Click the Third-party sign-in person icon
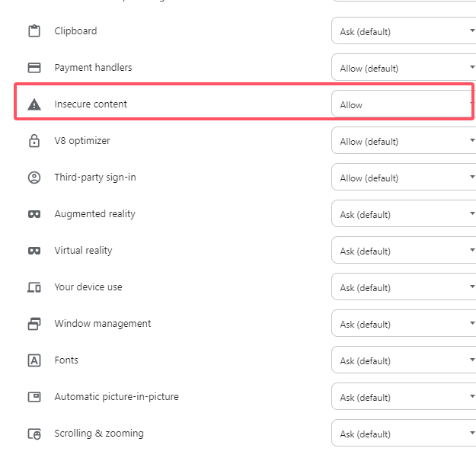 [x=34, y=178]
